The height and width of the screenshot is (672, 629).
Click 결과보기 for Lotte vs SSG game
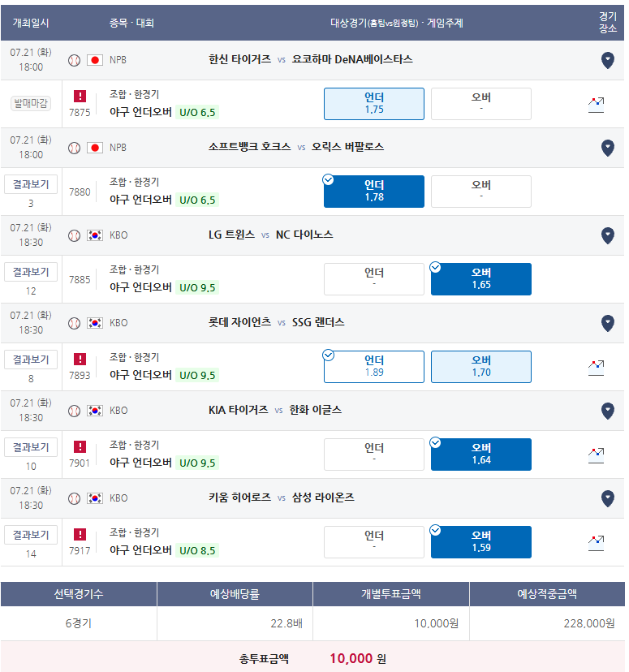[x=31, y=360]
